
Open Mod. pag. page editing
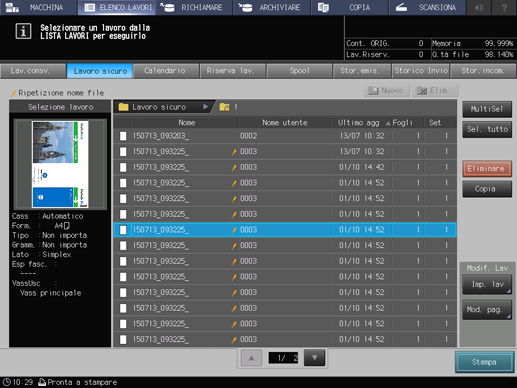pyautogui.click(x=487, y=310)
